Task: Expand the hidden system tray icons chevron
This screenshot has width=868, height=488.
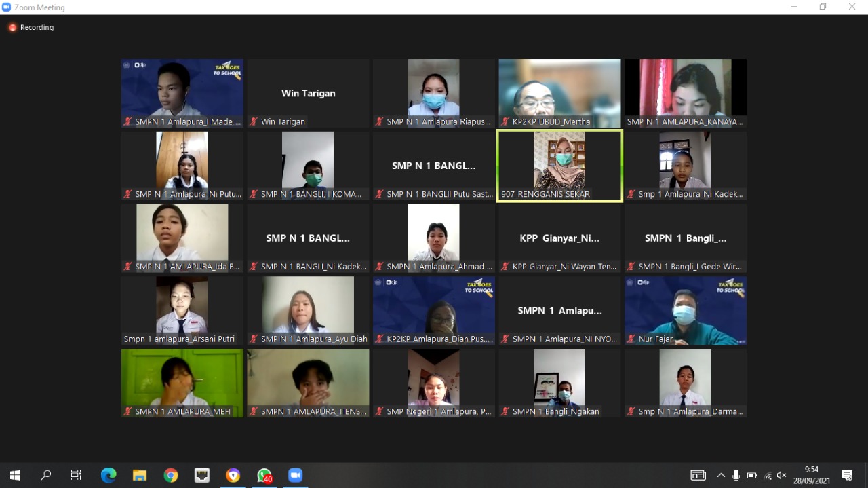Action: (x=720, y=476)
